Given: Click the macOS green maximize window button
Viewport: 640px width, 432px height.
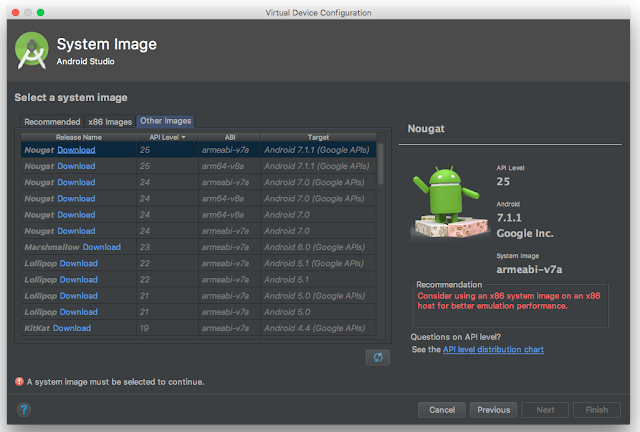Looking at the screenshot, I should click(40, 12).
